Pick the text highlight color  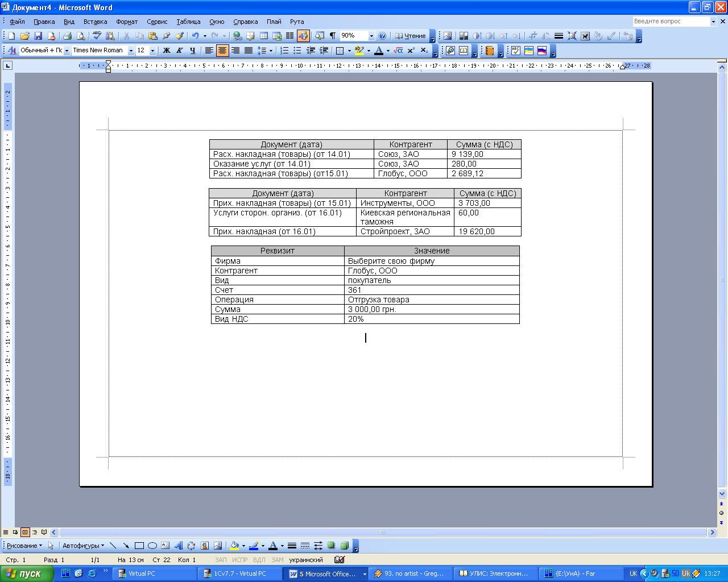point(359,51)
